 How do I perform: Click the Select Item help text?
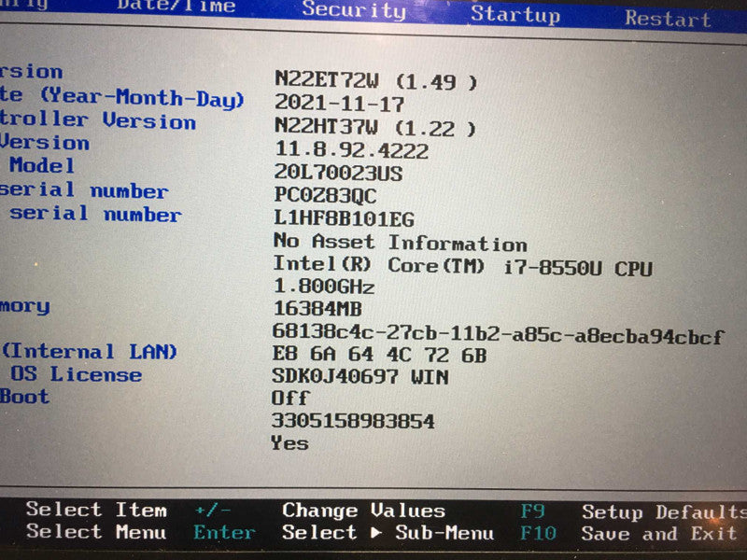(96, 510)
